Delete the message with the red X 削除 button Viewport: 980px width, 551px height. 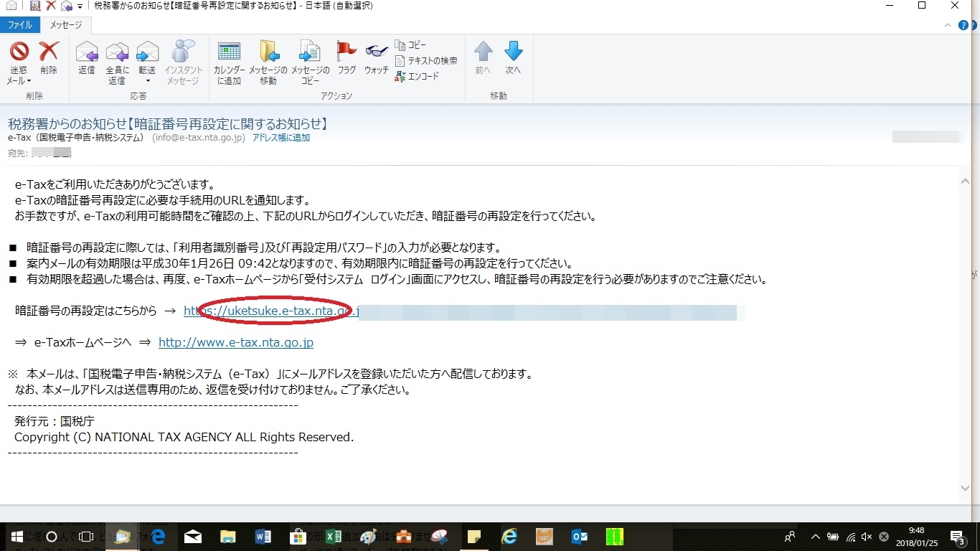pos(49,58)
